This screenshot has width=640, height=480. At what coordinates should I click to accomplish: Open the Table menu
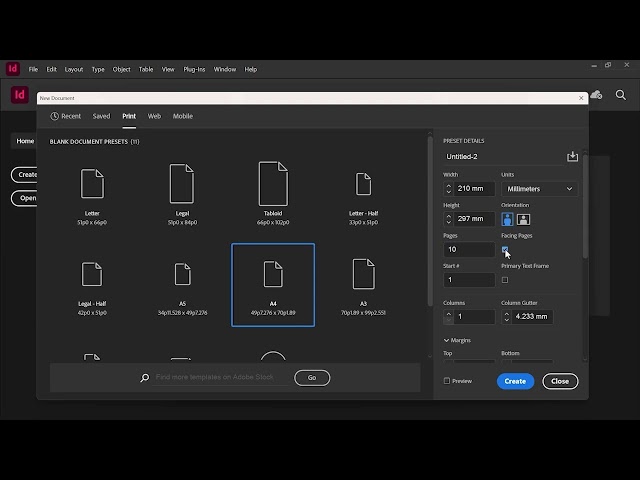click(x=146, y=69)
